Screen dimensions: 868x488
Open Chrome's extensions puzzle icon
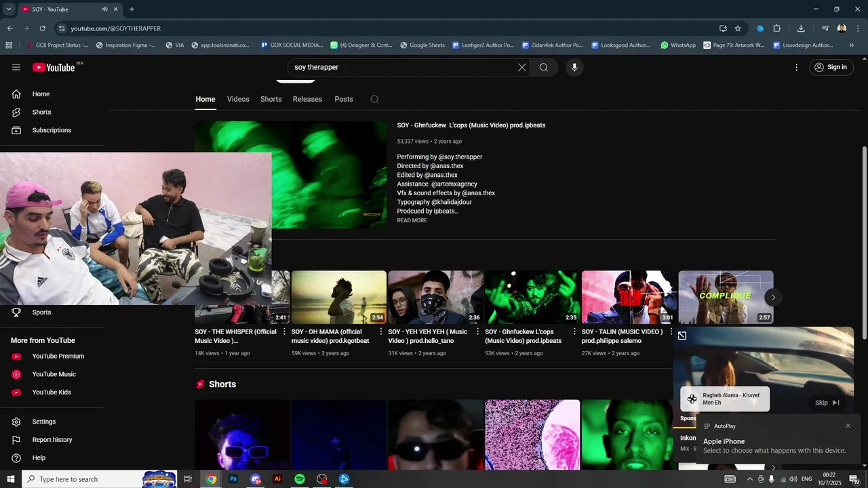point(777,28)
